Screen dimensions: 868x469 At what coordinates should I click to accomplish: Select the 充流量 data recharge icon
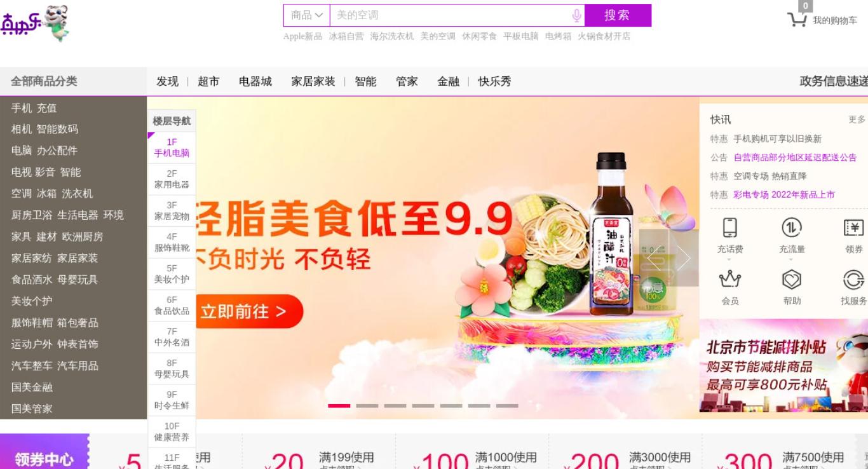pos(792,228)
